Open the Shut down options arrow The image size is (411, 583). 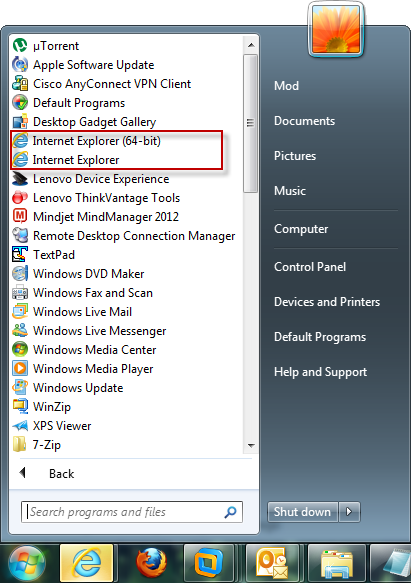(x=349, y=512)
